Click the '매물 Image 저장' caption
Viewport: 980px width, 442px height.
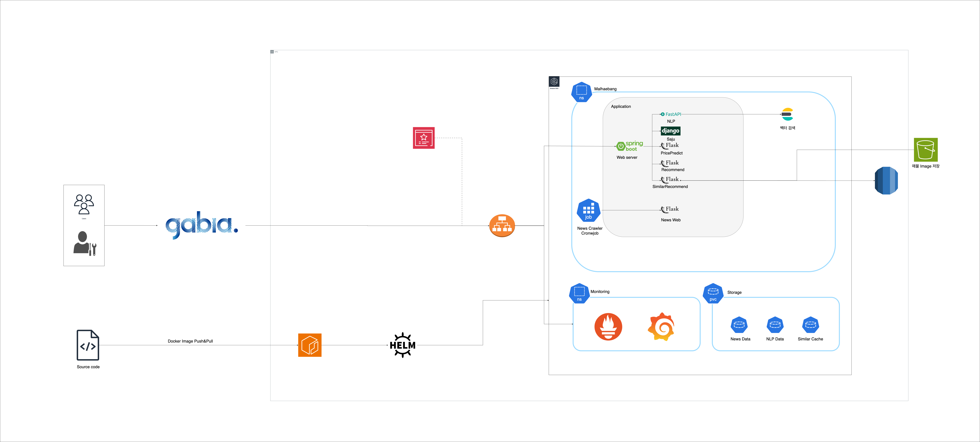click(x=926, y=166)
